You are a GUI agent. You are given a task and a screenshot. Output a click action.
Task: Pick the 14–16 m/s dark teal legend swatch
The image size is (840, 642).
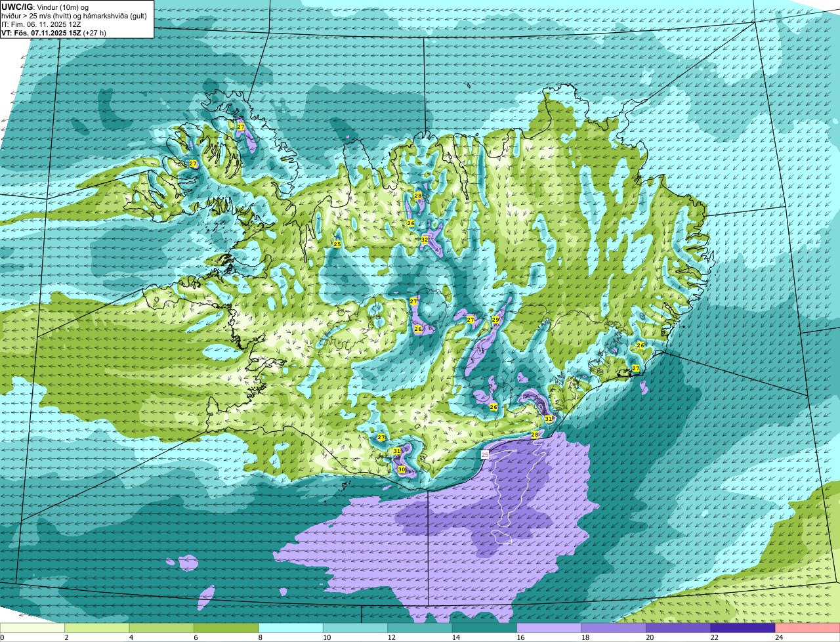pos(485,628)
